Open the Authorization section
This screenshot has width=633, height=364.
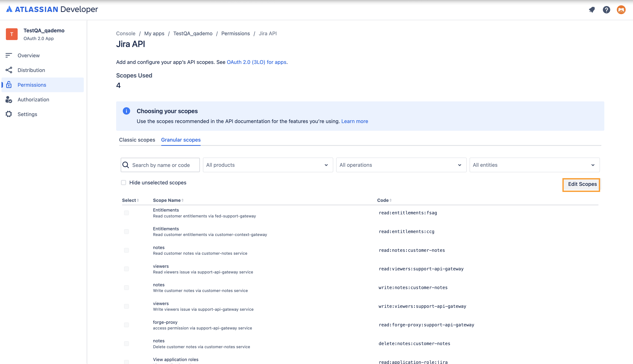pyautogui.click(x=33, y=100)
